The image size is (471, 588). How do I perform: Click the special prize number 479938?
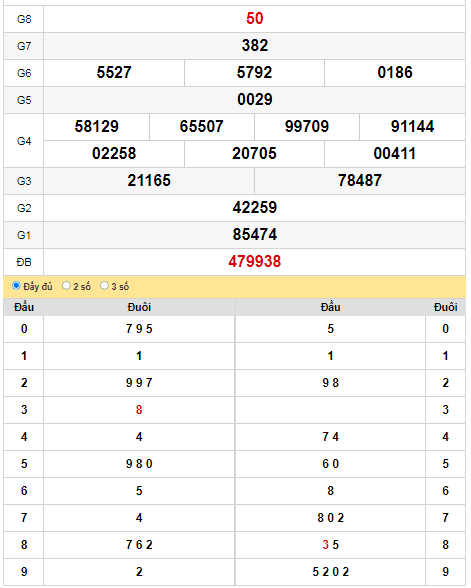tap(254, 261)
